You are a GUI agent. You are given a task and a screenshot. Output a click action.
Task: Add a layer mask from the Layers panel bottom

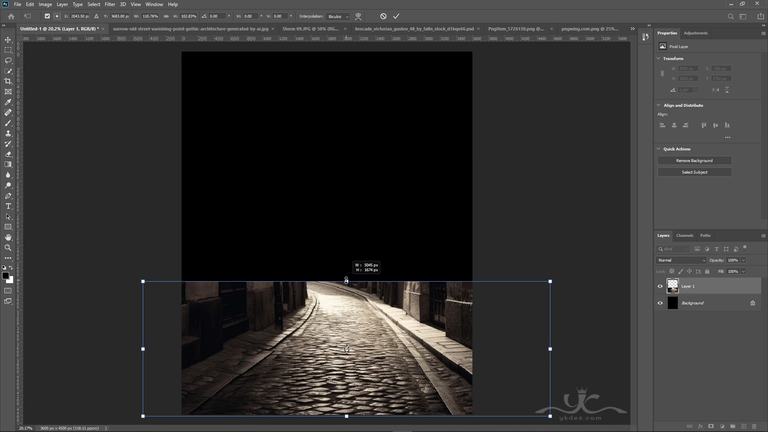tap(711, 426)
